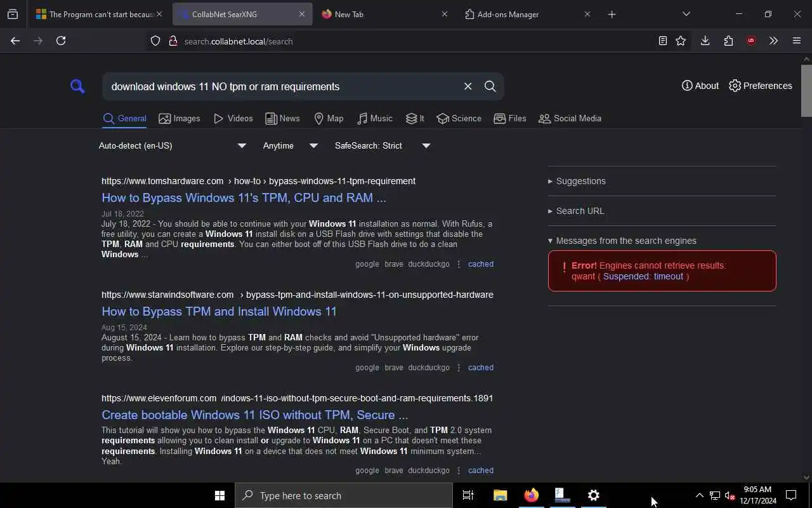Open StarWind How to Bypass TPM result
This screenshot has width=812, height=508.
pyautogui.click(x=219, y=311)
